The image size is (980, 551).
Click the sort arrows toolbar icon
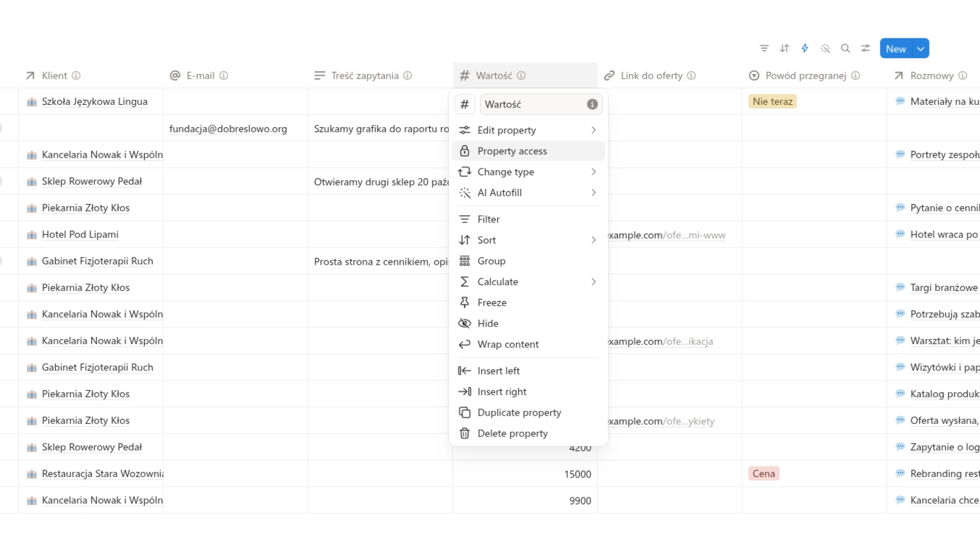785,48
